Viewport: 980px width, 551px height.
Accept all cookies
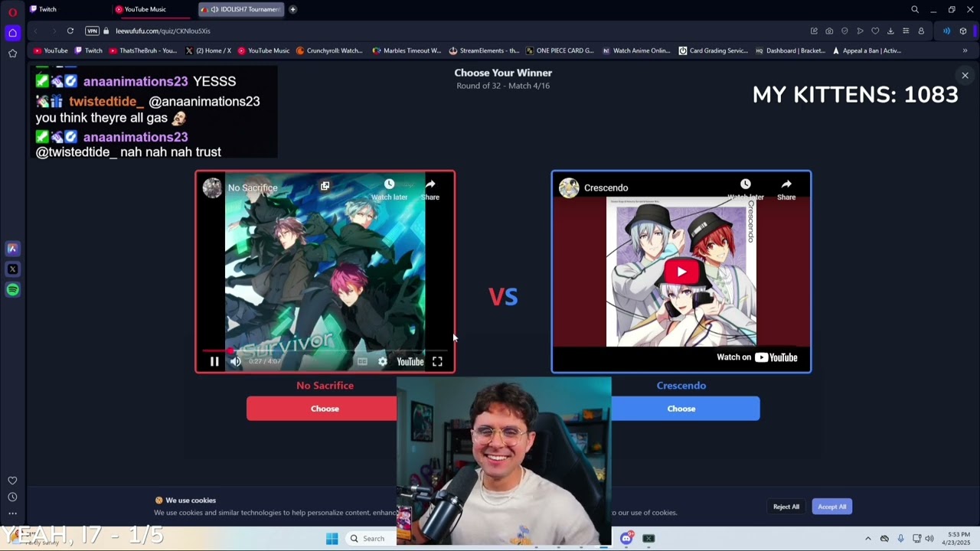tap(831, 507)
